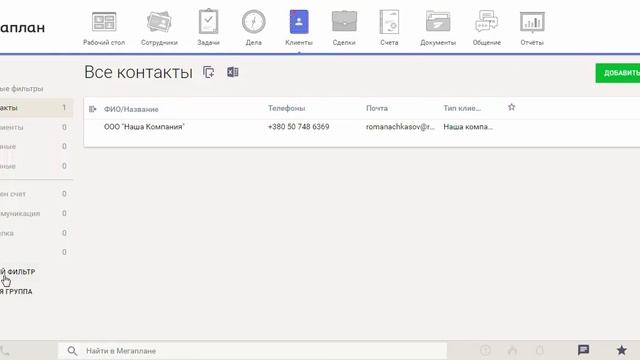Click the search magnifier icon

pyautogui.click(x=72, y=351)
